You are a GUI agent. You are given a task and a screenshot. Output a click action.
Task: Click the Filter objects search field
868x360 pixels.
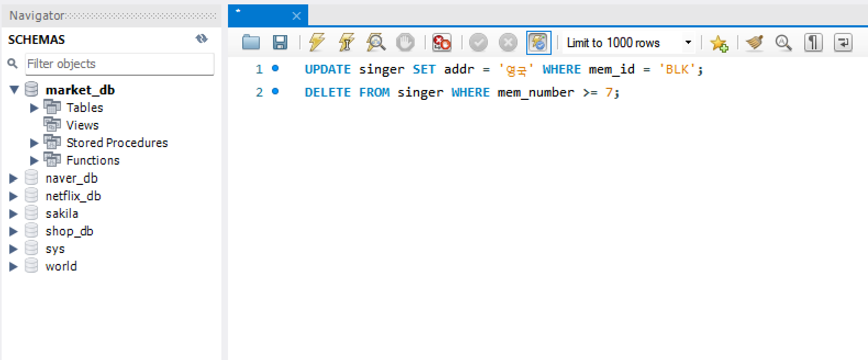coord(120,64)
